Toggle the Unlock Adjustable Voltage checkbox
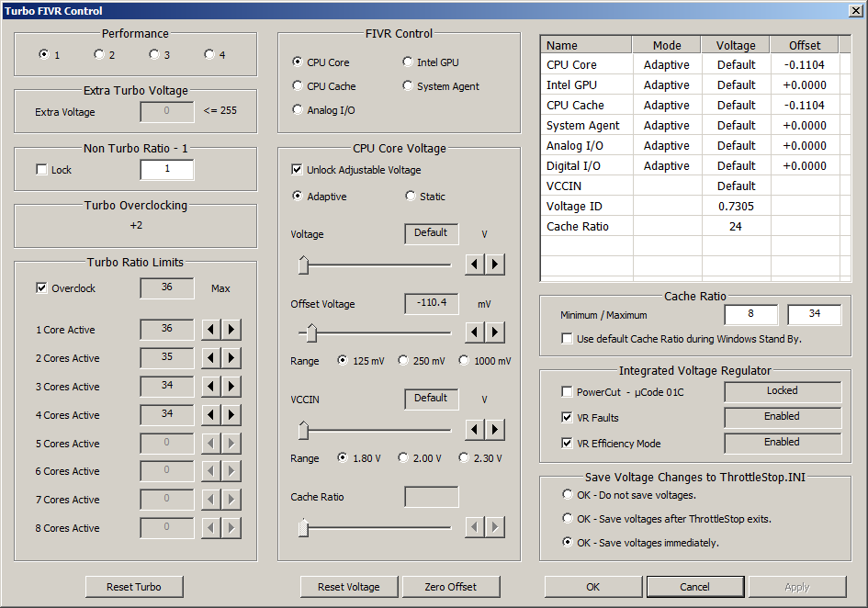868x608 pixels. [297, 170]
